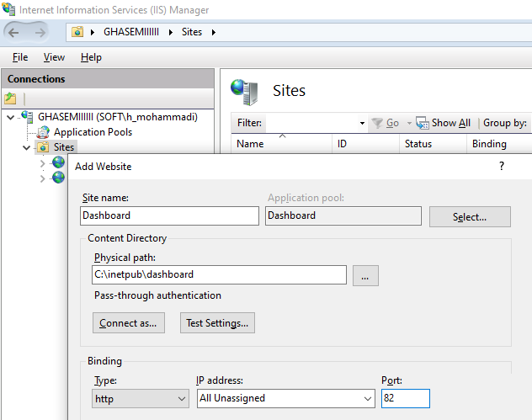
Task: Click the Site name input field
Action: point(169,215)
